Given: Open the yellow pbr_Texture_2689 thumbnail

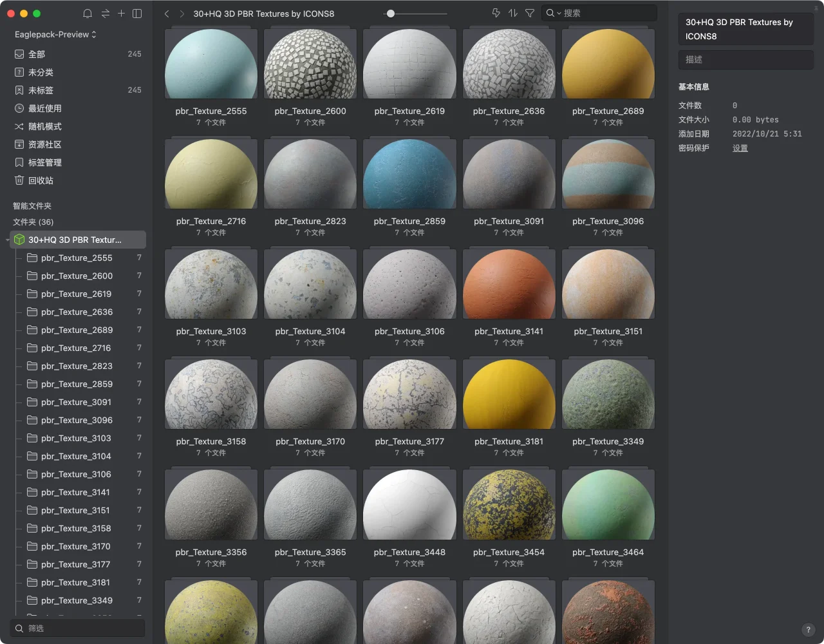Looking at the screenshot, I should tap(608, 64).
